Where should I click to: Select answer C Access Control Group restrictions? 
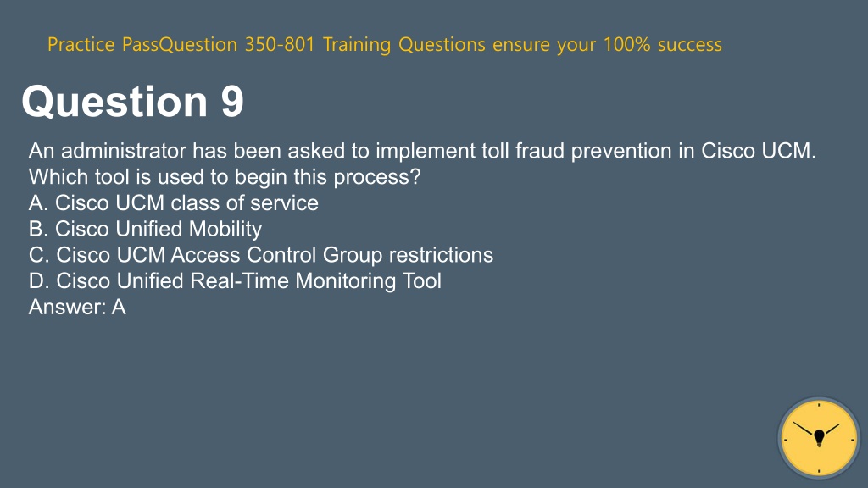261,255
